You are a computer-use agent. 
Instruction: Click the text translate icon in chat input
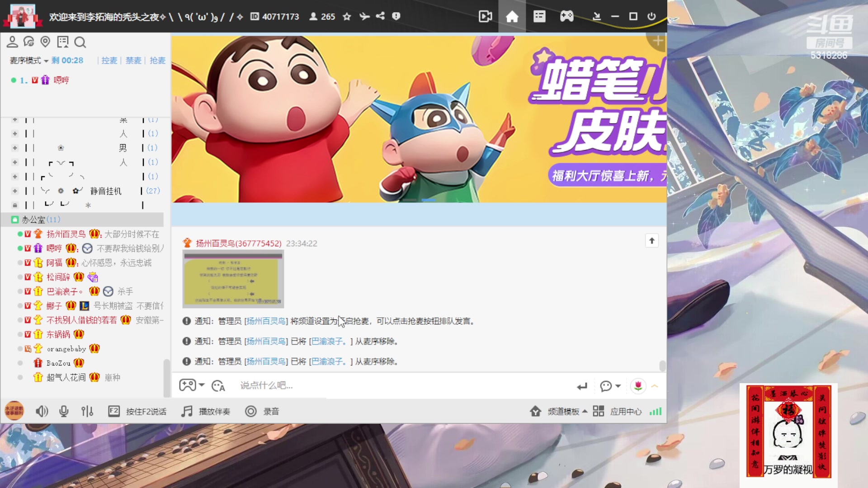click(218, 385)
